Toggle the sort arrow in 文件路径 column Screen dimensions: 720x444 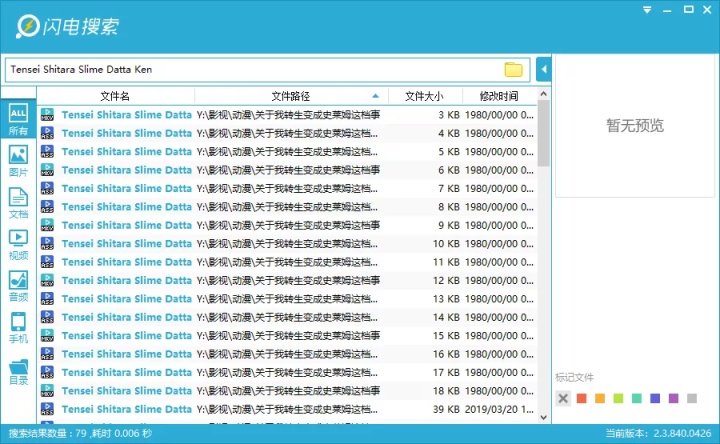376,96
